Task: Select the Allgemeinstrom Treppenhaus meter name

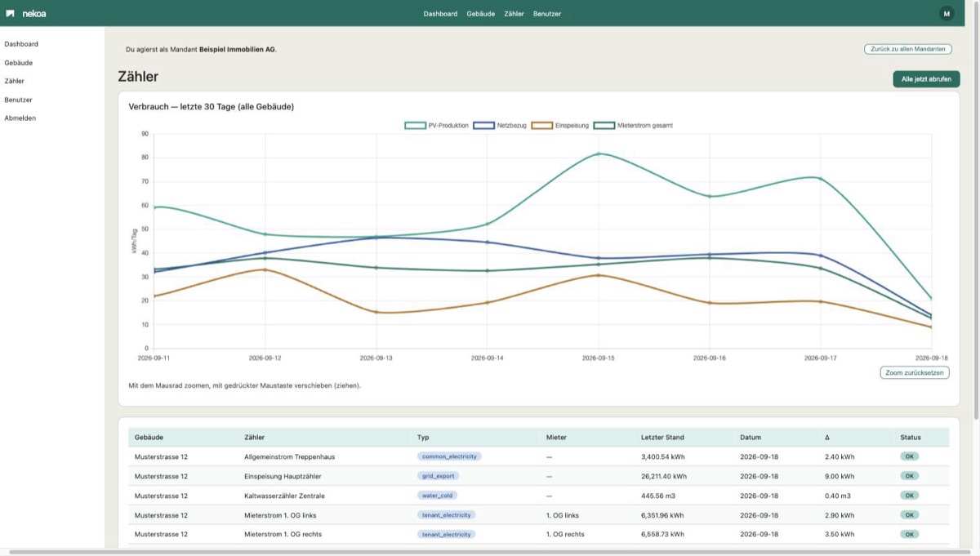Action: 289,456
